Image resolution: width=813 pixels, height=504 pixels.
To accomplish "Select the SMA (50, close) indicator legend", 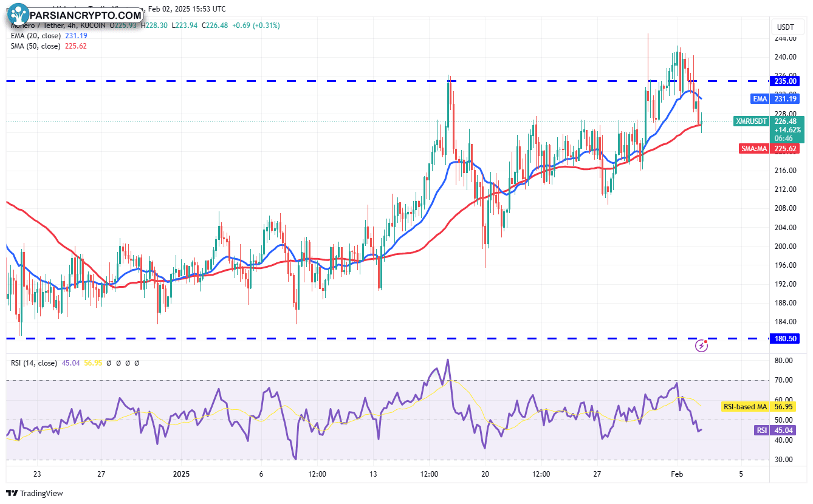I will pos(36,46).
